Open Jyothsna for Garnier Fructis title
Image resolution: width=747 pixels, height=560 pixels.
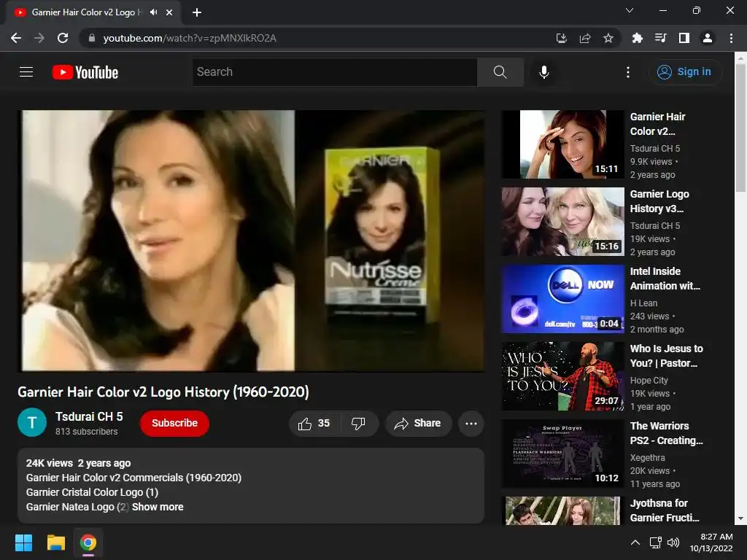click(665, 510)
